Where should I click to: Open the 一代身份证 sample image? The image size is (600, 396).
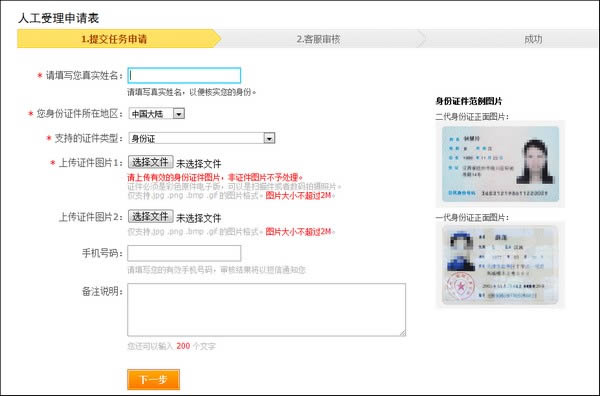(500, 265)
